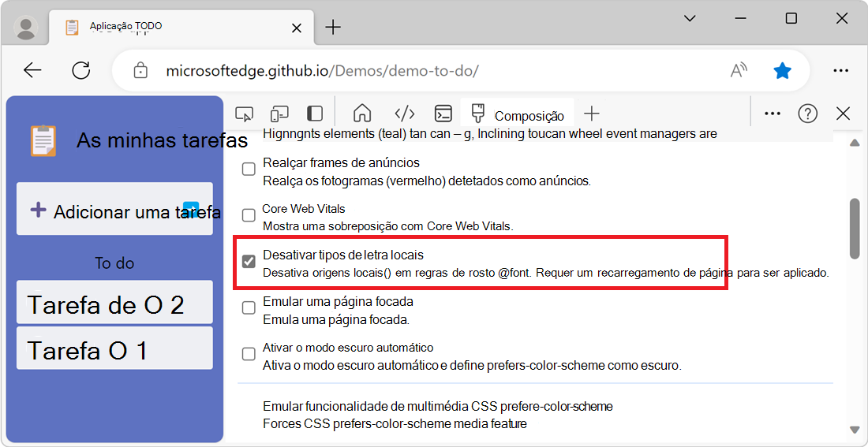The image size is (868, 447).
Task: Click the DevTools scrollbar down arrow
Action: [x=854, y=429]
